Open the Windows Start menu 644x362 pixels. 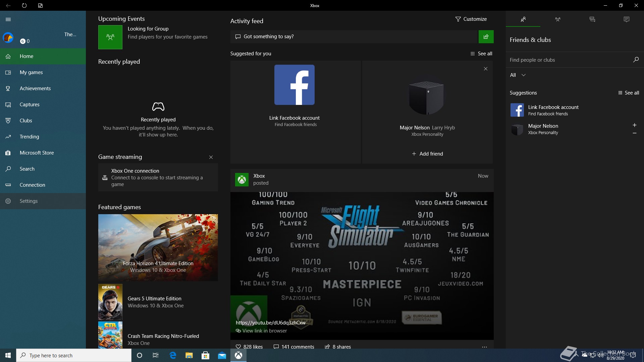point(8,355)
